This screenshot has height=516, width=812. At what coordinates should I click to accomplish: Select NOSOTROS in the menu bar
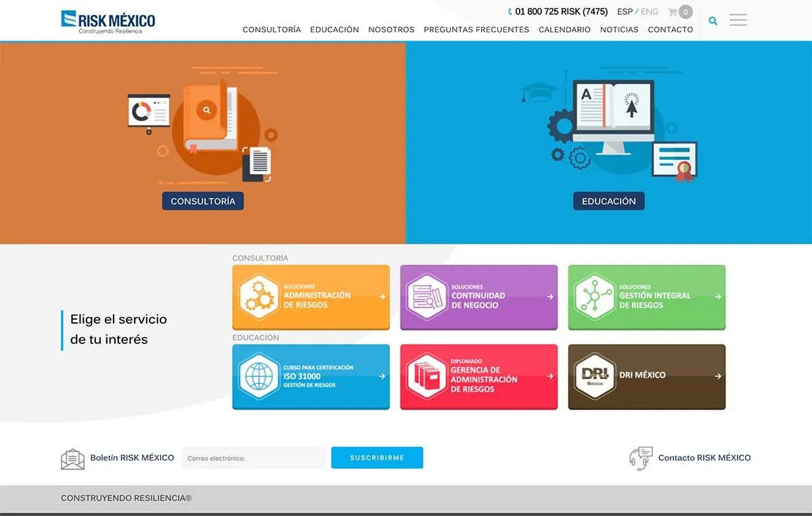tap(391, 30)
